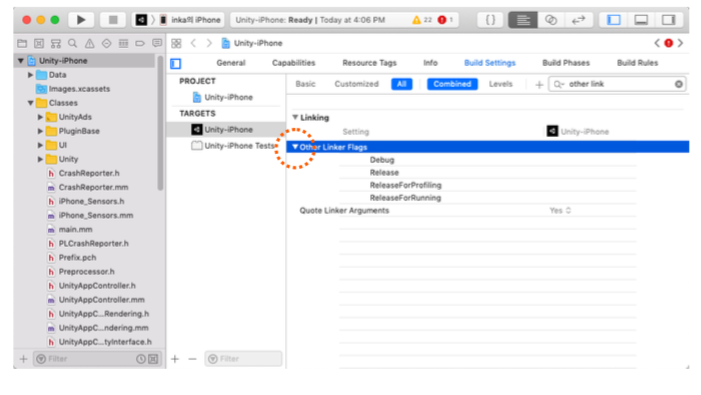Jump to next issue arrow
The height and width of the screenshot is (395, 701).
point(680,43)
